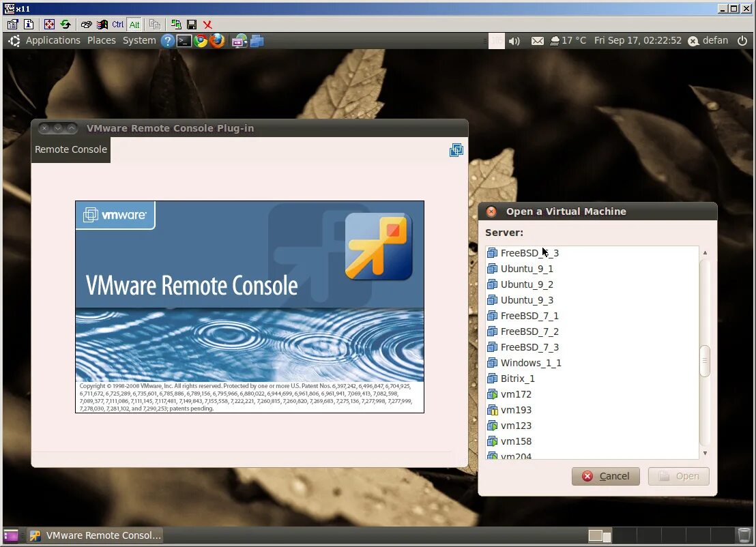Open calendar from date and time
756x547 pixels.
[x=638, y=40]
